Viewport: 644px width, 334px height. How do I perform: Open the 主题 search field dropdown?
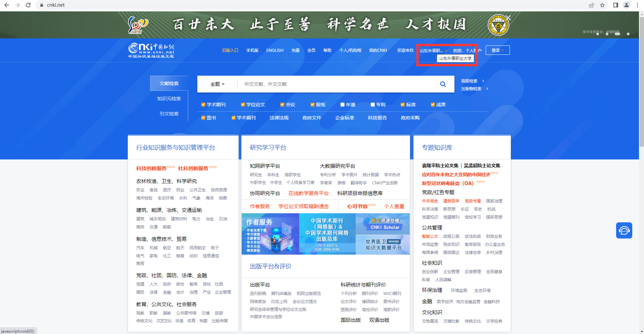click(217, 84)
